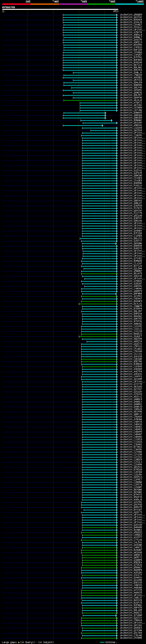Viewport: 146px width, 644px height.
Task: Select label UniRef100_C6TJB6
Action: 131,110
